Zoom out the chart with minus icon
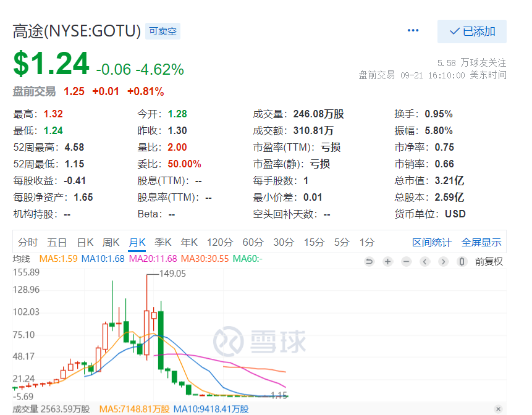 coord(406,261)
